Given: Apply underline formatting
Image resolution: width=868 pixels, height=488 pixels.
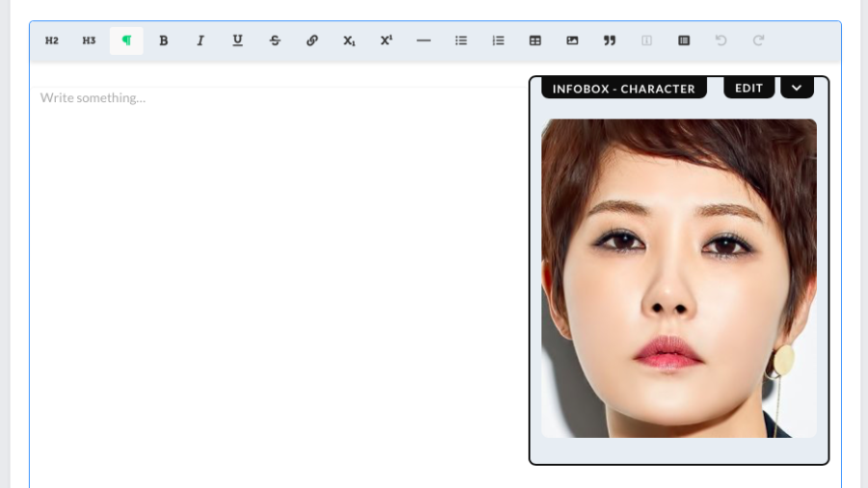Looking at the screenshot, I should [237, 41].
